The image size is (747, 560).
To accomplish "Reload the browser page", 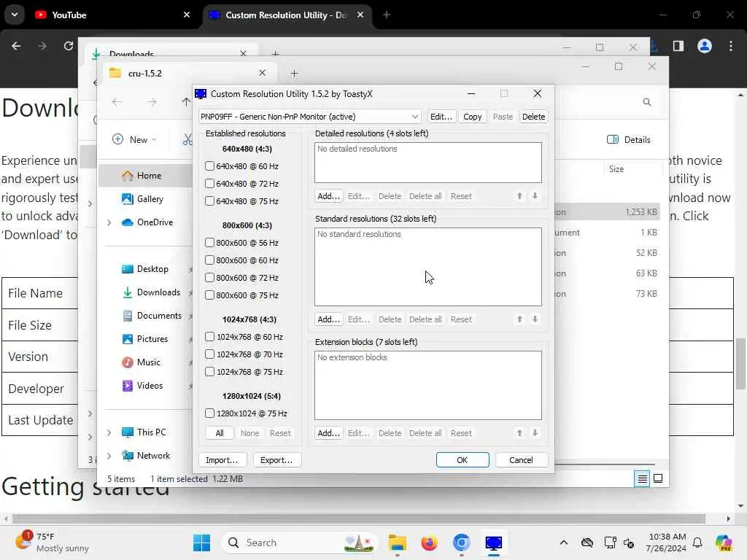I will 68,46.
